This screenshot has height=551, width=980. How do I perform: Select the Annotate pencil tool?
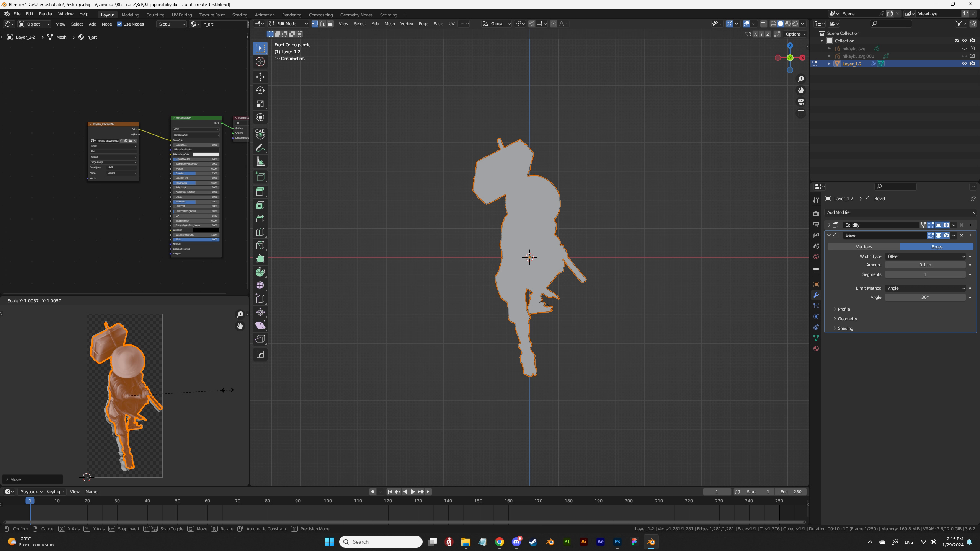(260, 148)
